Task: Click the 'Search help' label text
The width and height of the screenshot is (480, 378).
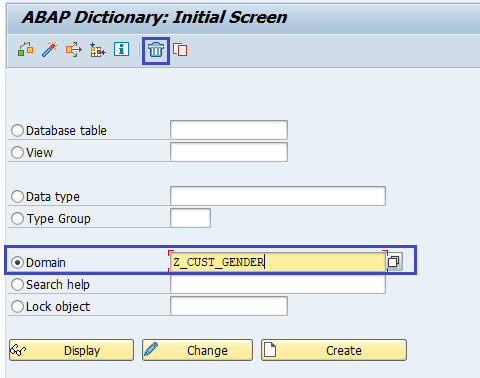Action: point(58,285)
